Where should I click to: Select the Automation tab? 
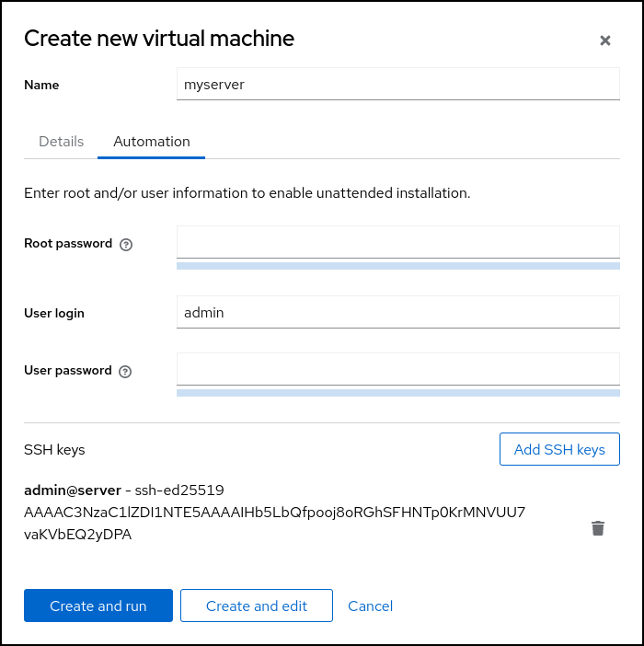(x=152, y=142)
